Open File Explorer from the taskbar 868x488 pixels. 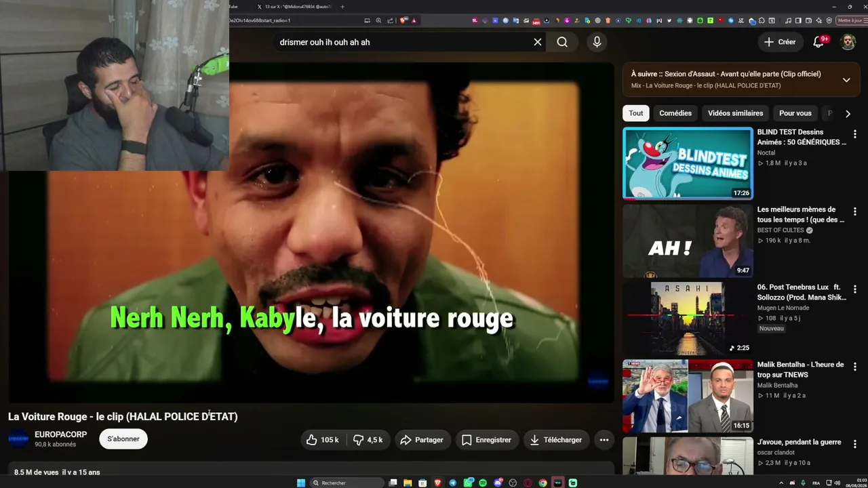408,483
